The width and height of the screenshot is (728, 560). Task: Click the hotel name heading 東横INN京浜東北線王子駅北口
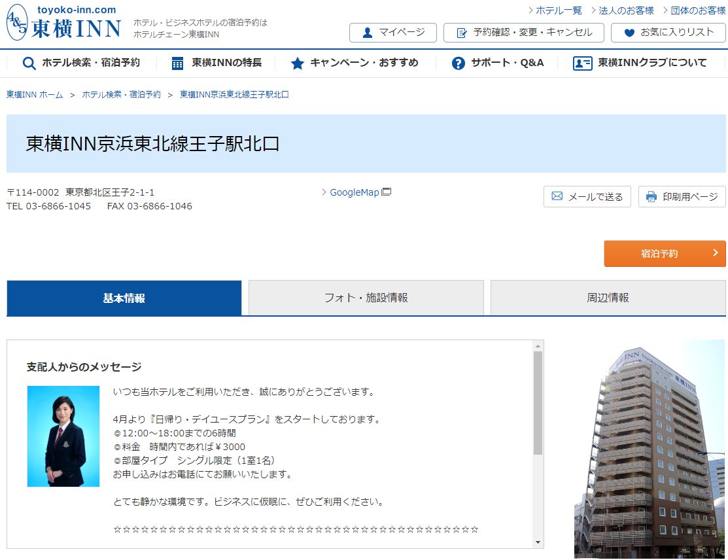click(153, 144)
